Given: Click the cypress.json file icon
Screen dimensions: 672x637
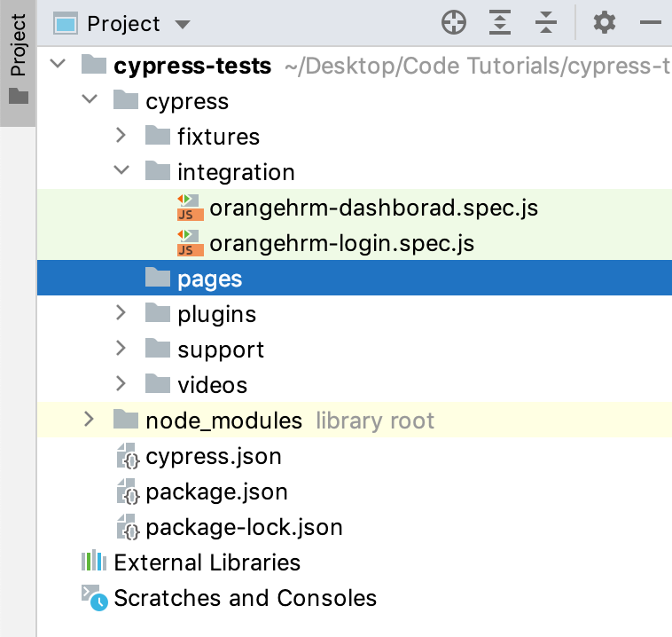Looking at the screenshot, I should pos(129,457).
